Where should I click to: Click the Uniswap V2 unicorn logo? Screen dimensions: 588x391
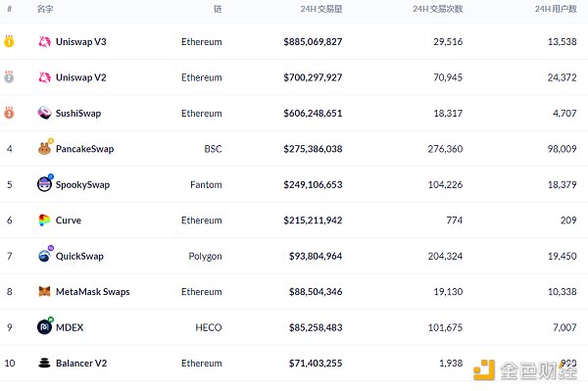[x=45, y=77]
